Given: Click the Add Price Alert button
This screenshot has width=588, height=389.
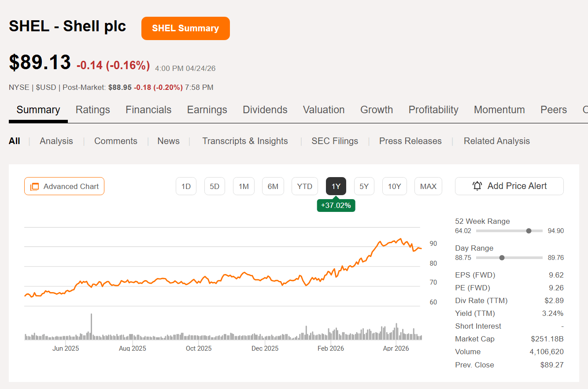Looking at the screenshot, I should click(509, 186).
